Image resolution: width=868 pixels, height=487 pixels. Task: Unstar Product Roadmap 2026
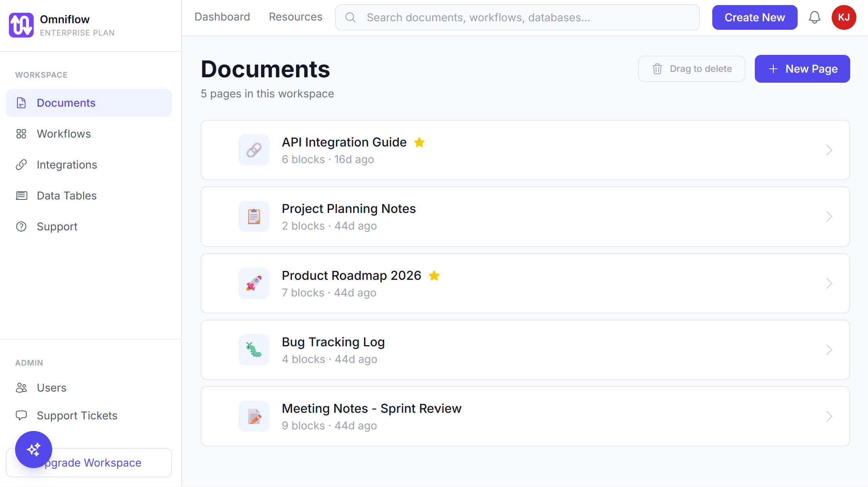point(434,276)
